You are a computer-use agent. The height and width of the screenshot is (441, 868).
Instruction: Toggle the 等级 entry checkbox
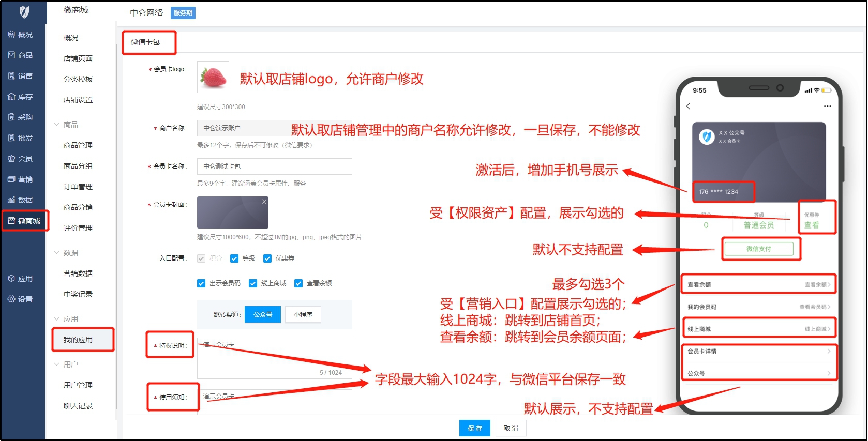234,258
